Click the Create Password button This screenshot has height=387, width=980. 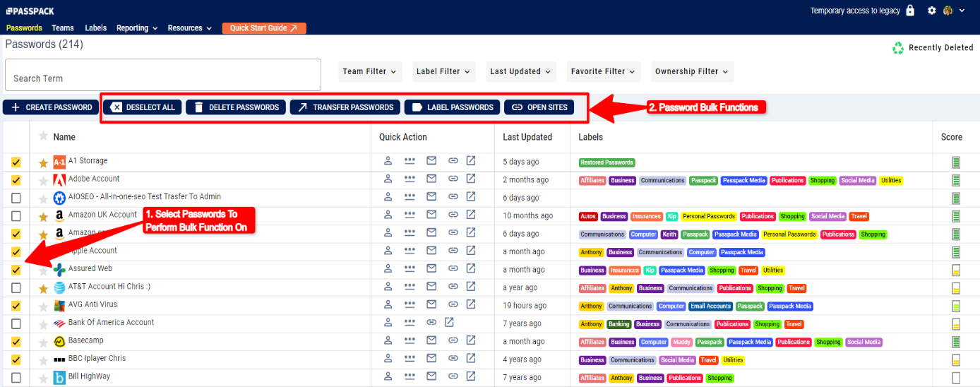point(52,107)
